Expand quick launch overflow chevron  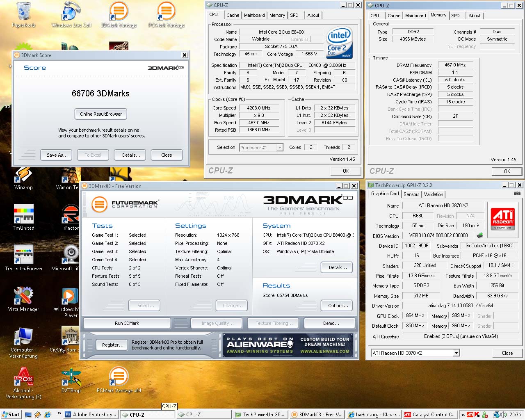coord(59,413)
